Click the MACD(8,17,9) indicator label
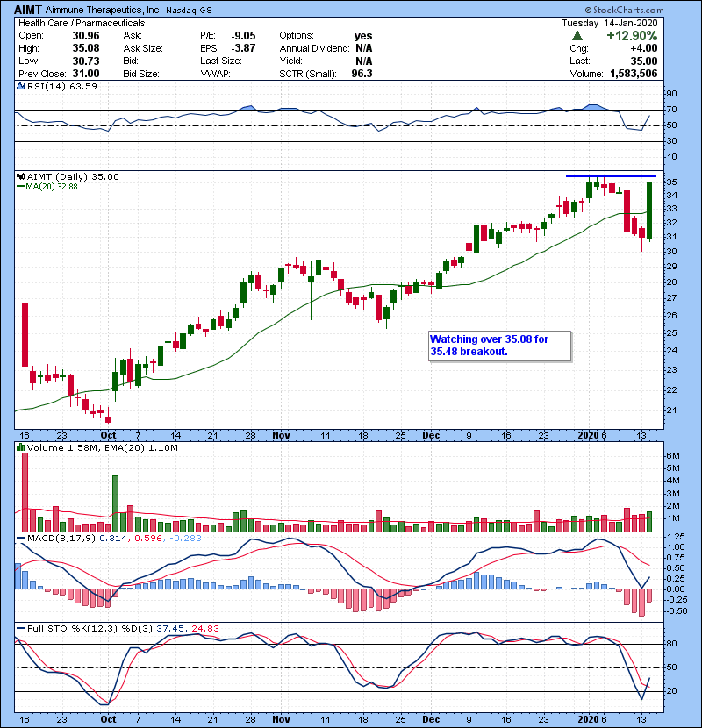Screen dimensions: 702x728 click(61, 539)
